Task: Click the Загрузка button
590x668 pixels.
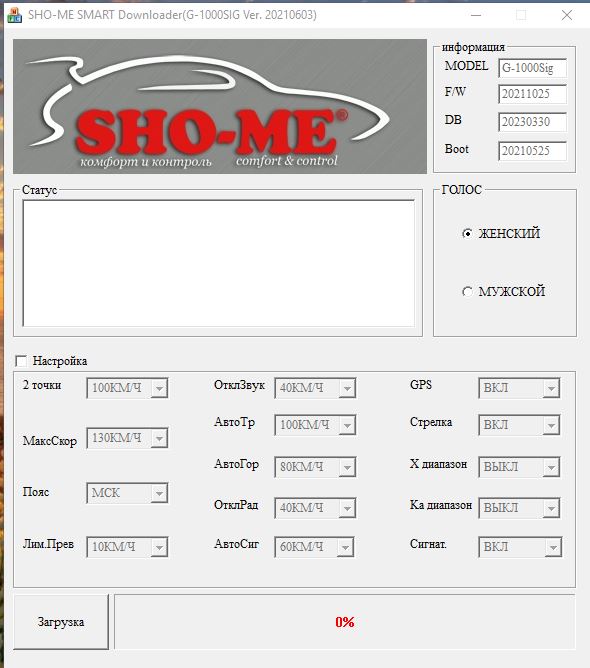Action: (61, 622)
